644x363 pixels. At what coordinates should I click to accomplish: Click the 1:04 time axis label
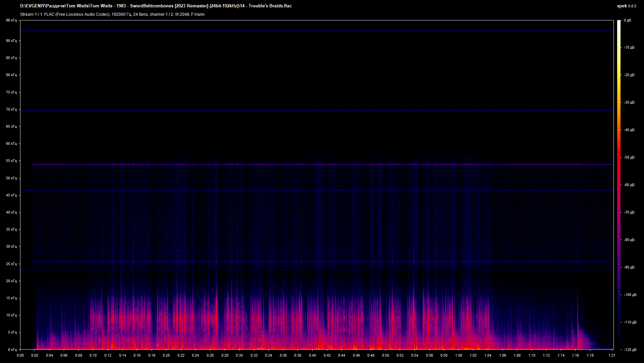(488, 356)
